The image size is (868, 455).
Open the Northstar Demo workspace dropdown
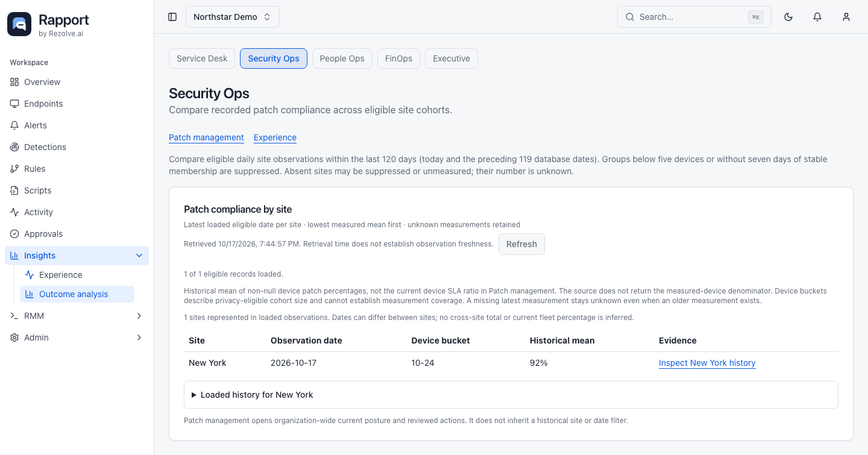tap(233, 17)
